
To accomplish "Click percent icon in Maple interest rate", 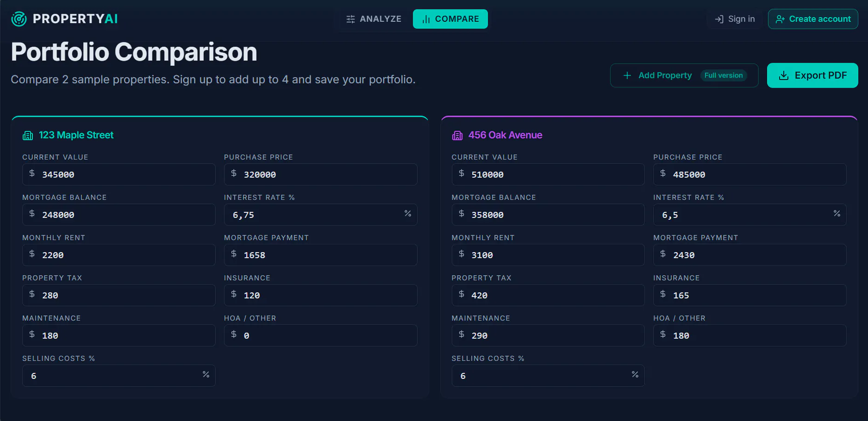I will point(408,213).
